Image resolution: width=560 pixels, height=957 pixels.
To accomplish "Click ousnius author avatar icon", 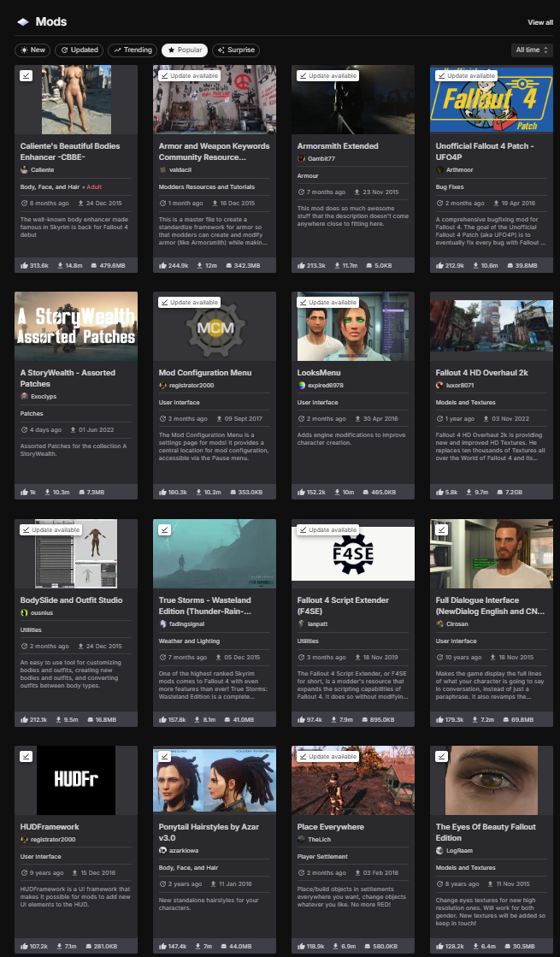I will (24, 613).
